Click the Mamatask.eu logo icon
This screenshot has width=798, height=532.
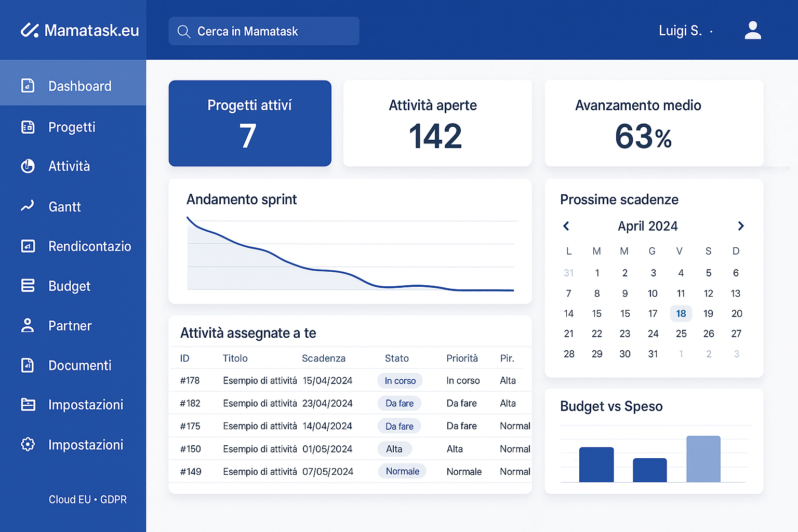[30, 31]
